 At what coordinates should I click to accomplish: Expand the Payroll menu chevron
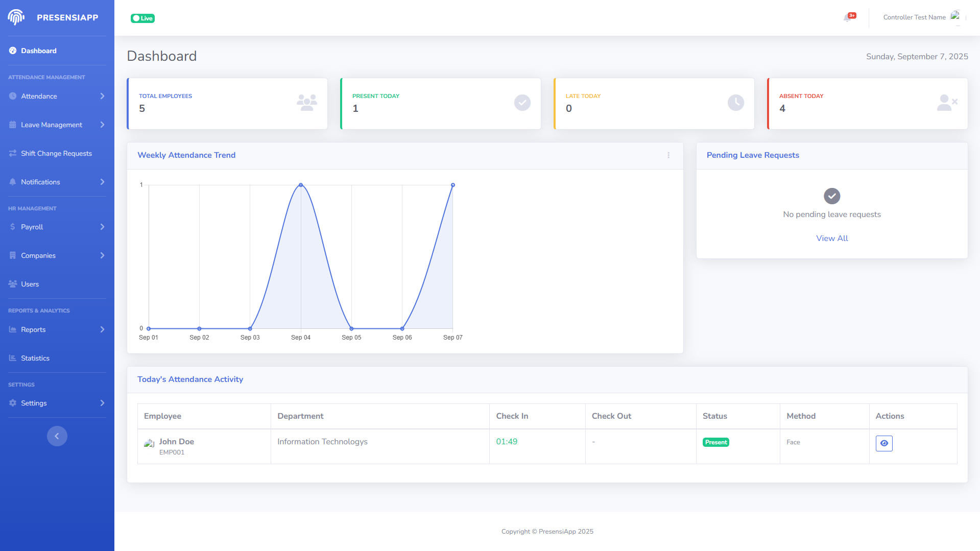click(x=102, y=227)
